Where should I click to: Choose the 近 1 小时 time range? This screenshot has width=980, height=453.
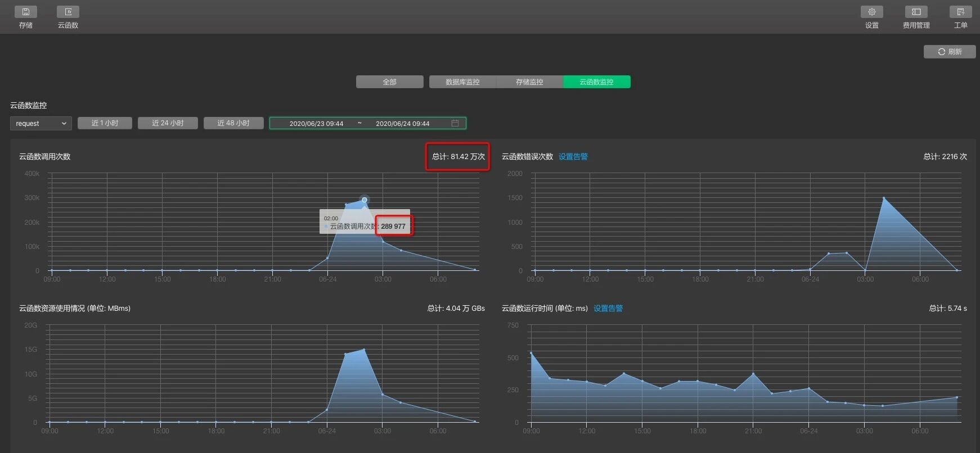coord(105,123)
